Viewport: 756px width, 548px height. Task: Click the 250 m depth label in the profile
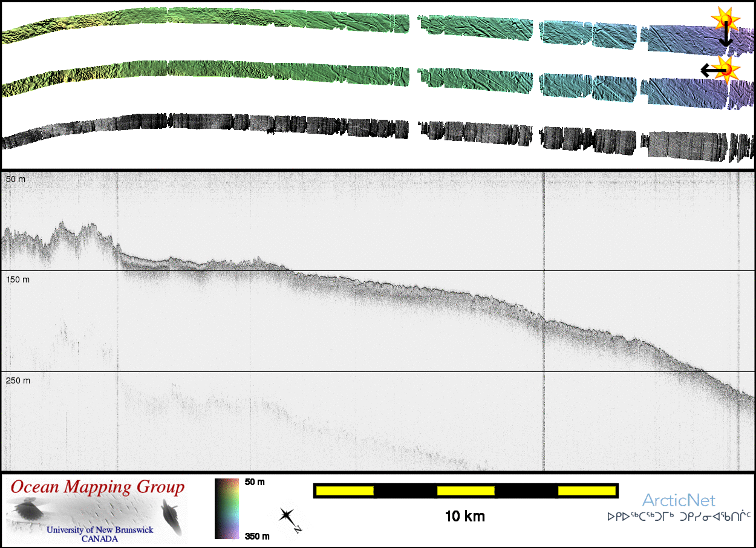pos(18,380)
